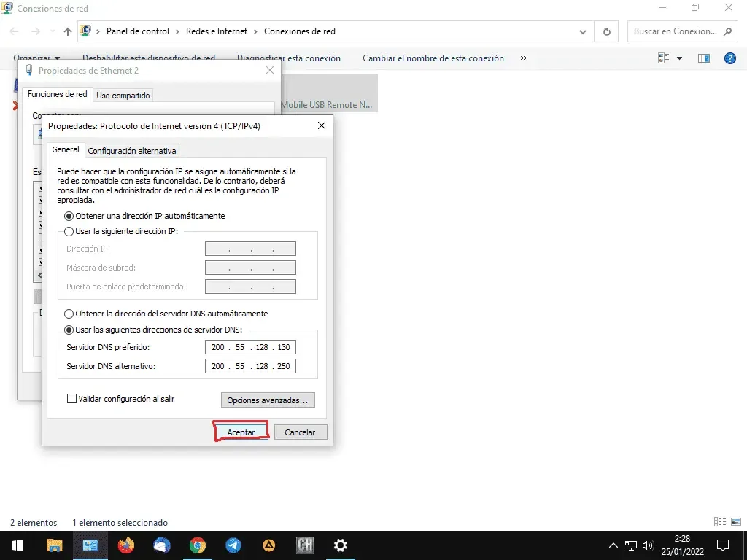Launch Firefox from taskbar
The image size is (747, 560).
coord(125,545)
